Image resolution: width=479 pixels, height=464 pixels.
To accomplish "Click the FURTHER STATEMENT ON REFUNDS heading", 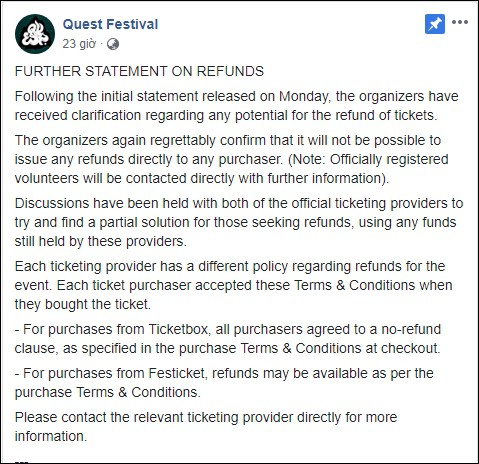I will coord(139,71).
